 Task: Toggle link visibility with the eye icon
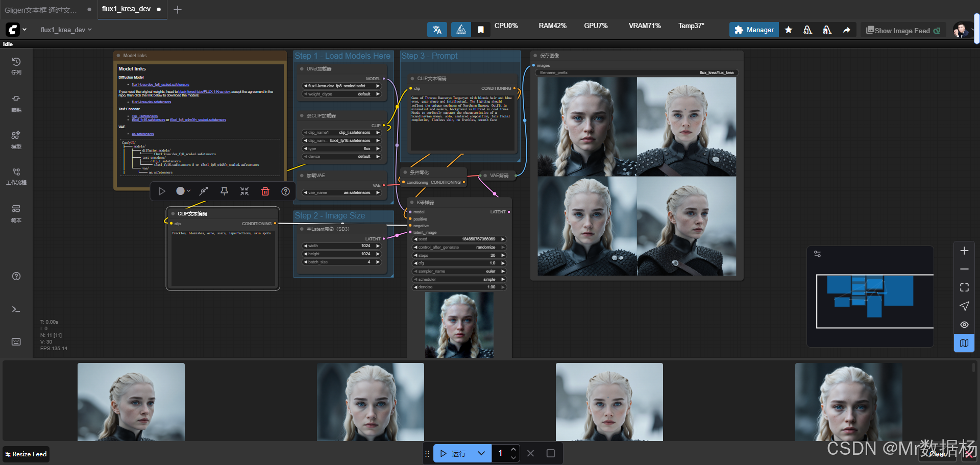point(964,325)
